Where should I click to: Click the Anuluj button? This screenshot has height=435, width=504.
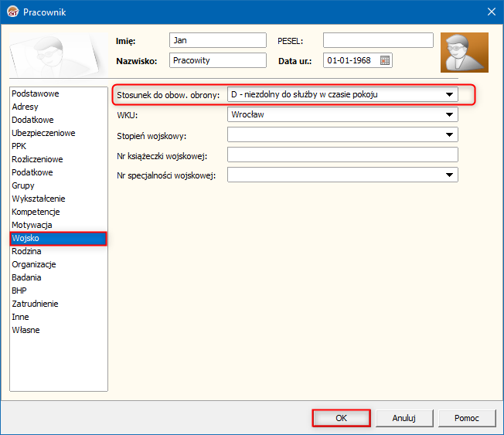pyautogui.click(x=404, y=418)
